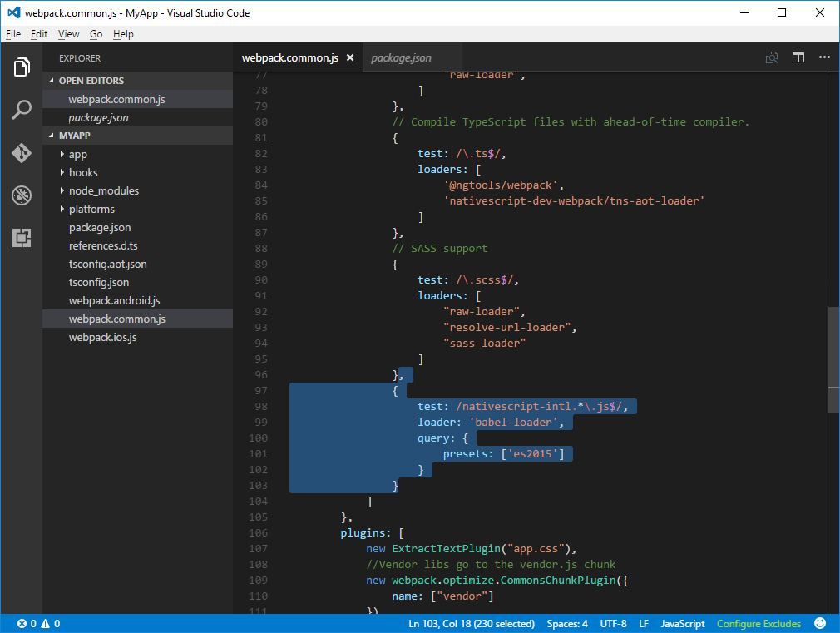Open the Debug view in the Activity Bar
The width and height of the screenshot is (840, 633).
pos(22,195)
